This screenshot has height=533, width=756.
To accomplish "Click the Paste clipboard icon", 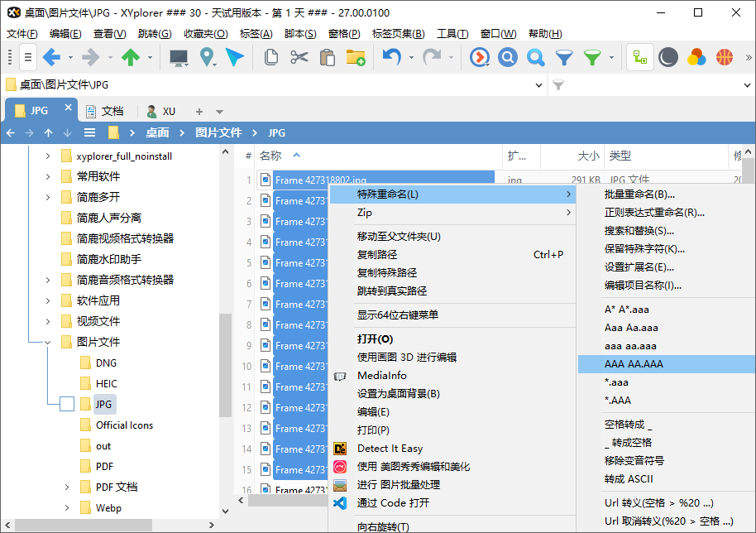I will 327,57.
